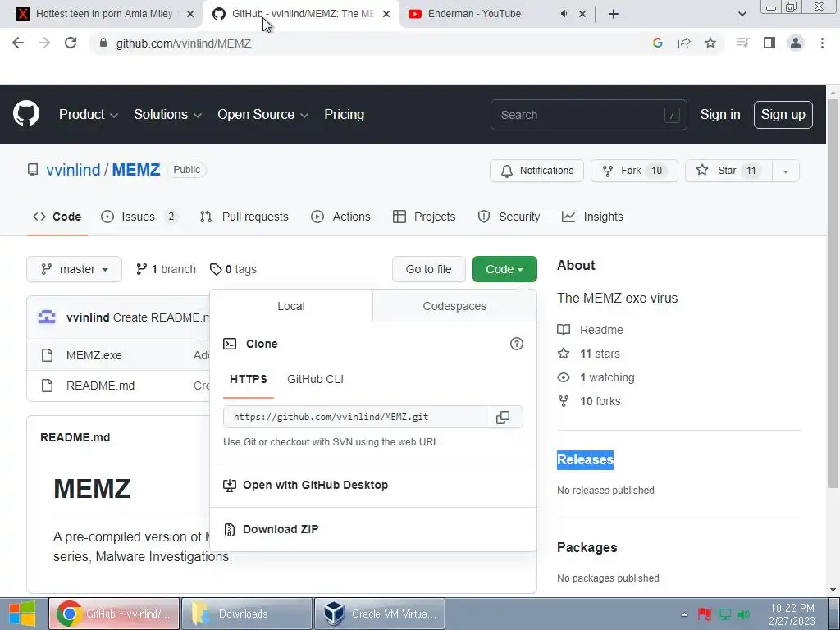
Task: Open the clone help question icon
Action: (x=517, y=344)
